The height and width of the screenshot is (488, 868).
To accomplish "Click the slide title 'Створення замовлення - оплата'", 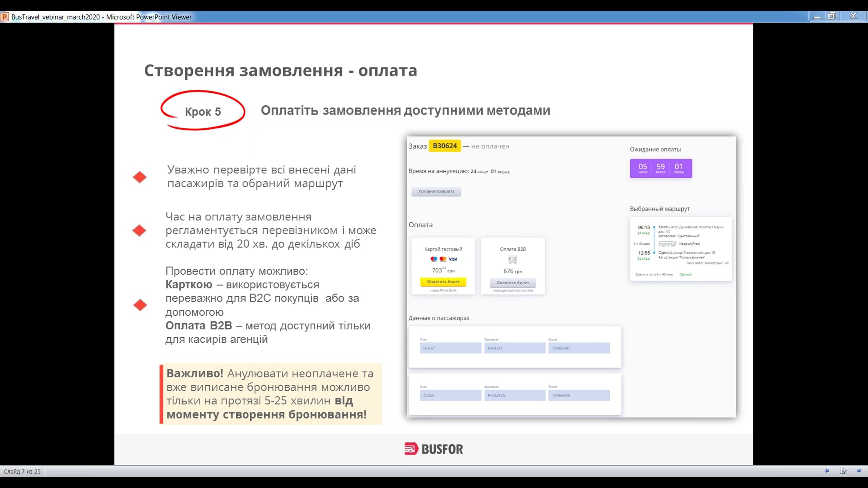I will coord(281,70).
